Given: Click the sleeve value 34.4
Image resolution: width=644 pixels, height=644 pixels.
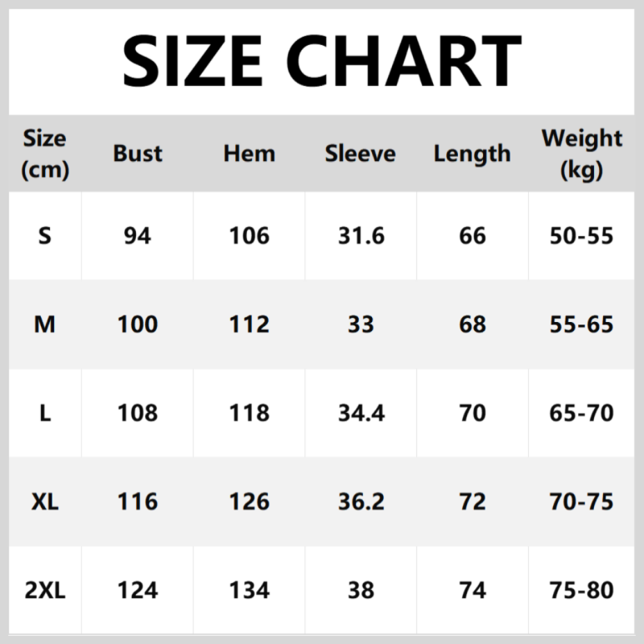Looking at the screenshot, I should (x=361, y=413).
